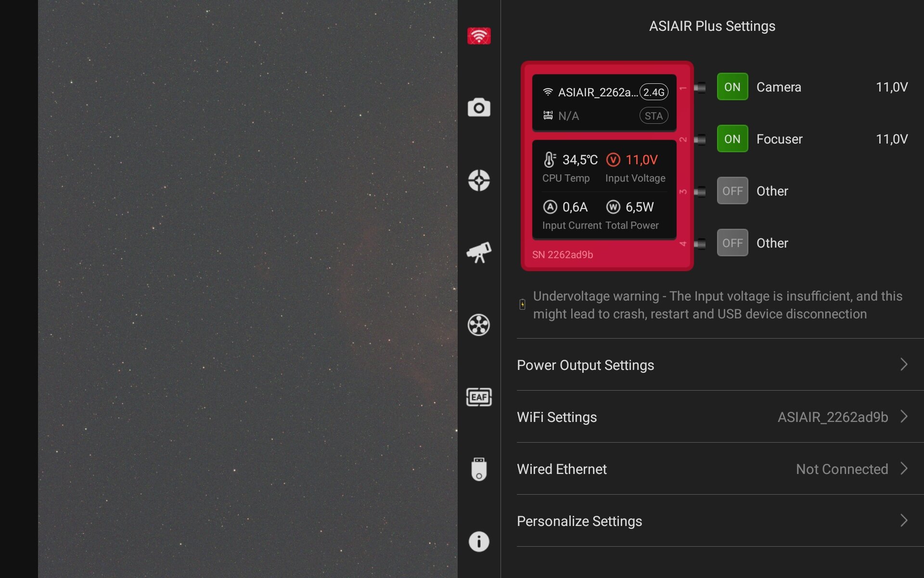Expand Wired Ethernet chevron
Screen dimensions: 924x578
pos(904,469)
